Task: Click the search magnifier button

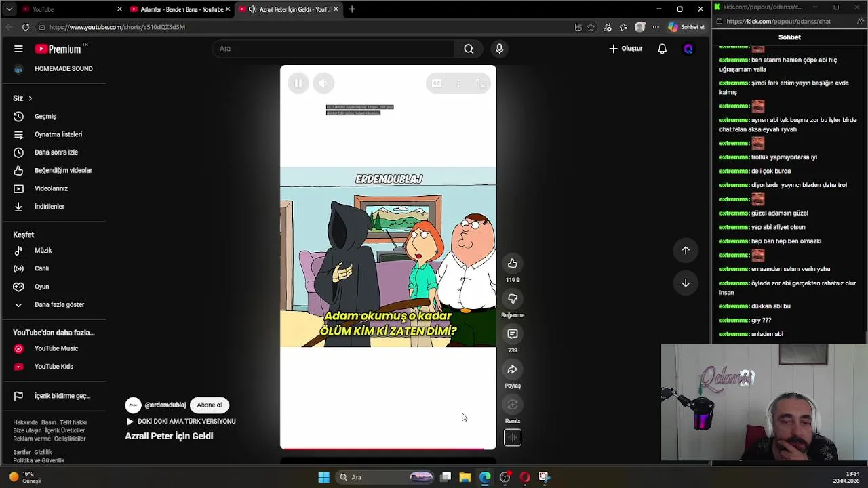Action: click(x=469, y=49)
